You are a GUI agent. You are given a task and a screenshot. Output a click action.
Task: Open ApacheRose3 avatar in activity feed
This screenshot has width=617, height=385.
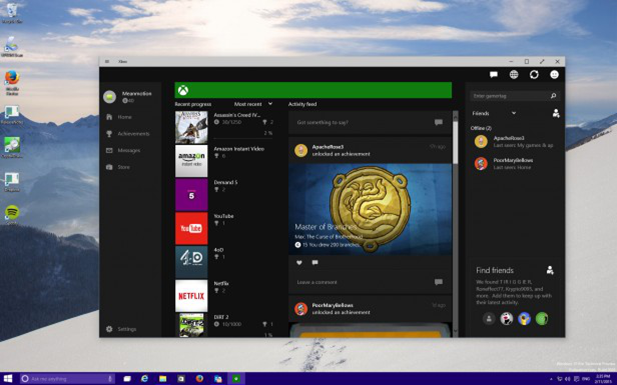(301, 150)
